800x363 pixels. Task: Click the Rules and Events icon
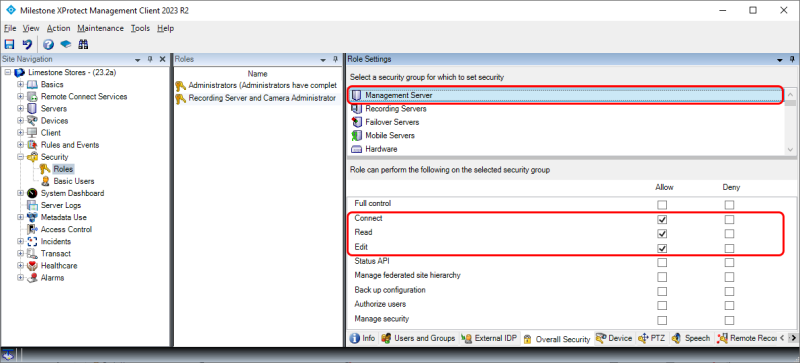pos(32,145)
